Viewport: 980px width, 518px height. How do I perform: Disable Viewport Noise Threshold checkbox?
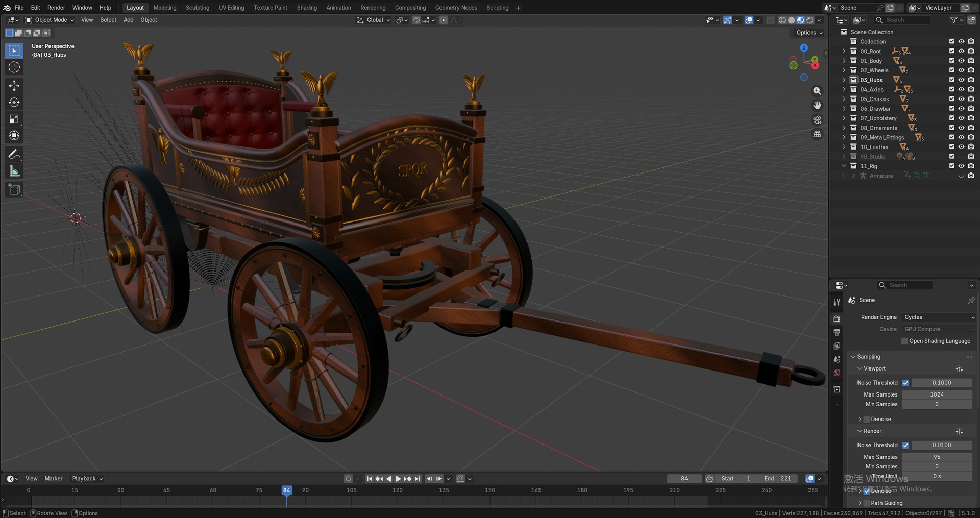pyautogui.click(x=905, y=383)
